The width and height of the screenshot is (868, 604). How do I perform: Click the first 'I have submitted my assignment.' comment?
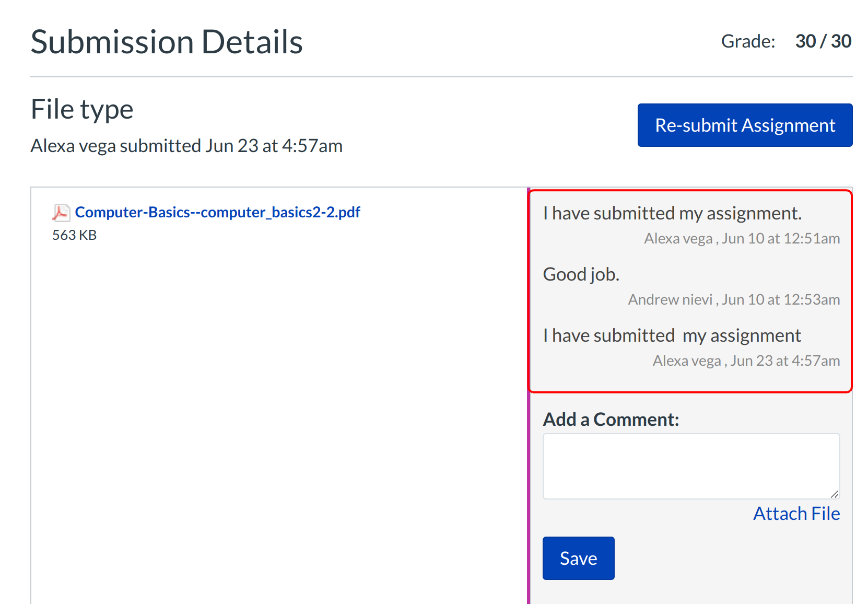pyautogui.click(x=672, y=213)
